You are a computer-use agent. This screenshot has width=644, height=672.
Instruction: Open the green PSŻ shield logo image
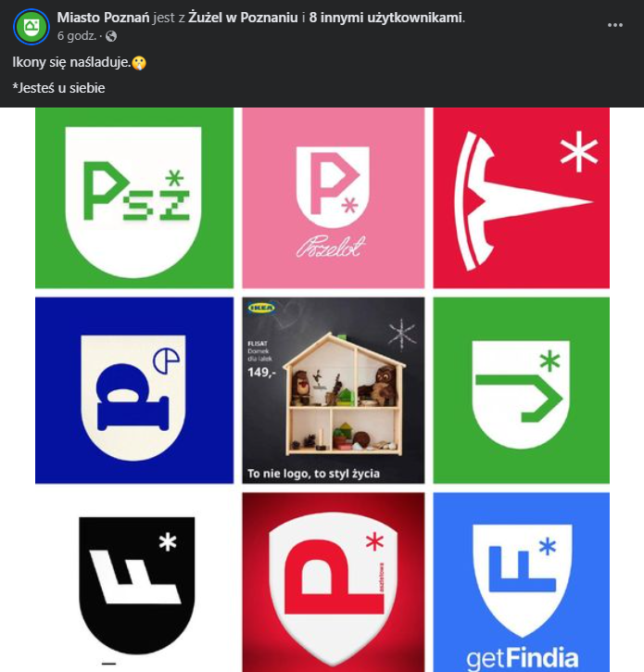point(134,197)
